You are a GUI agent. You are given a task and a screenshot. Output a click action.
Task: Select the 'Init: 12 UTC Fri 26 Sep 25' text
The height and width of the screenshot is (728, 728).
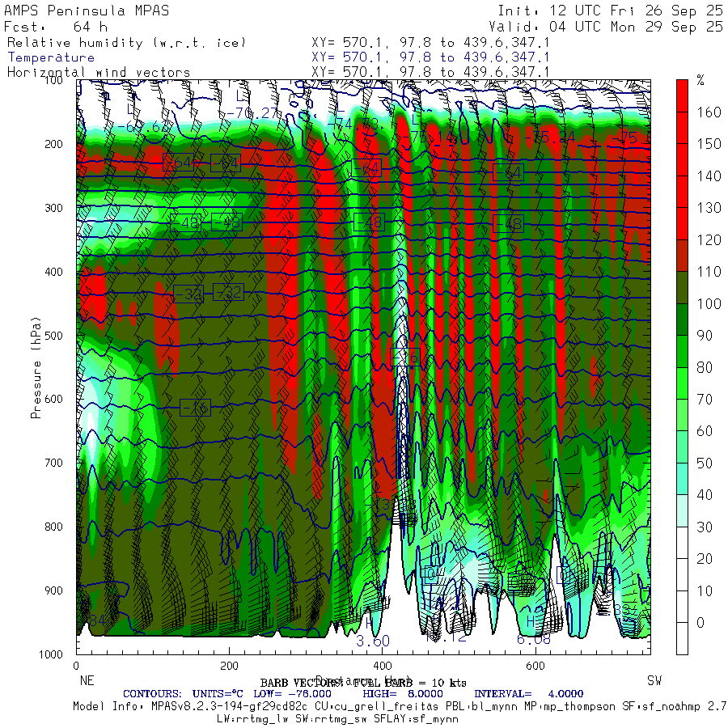(611, 11)
